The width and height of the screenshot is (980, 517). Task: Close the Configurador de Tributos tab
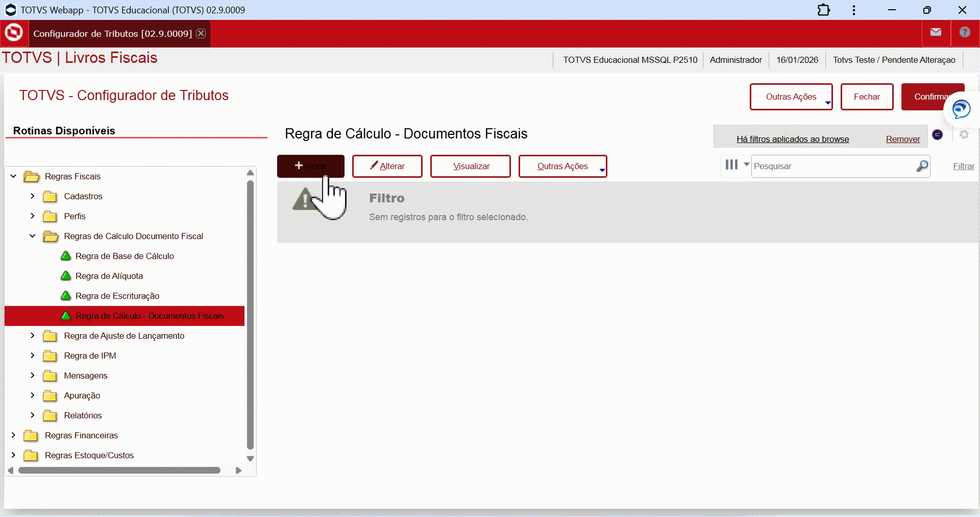tap(201, 33)
